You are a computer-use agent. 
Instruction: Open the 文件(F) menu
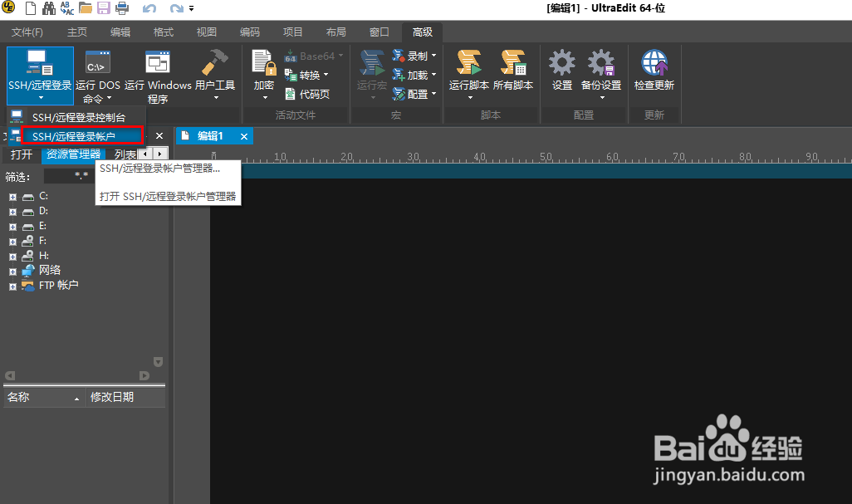pos(27,32)
